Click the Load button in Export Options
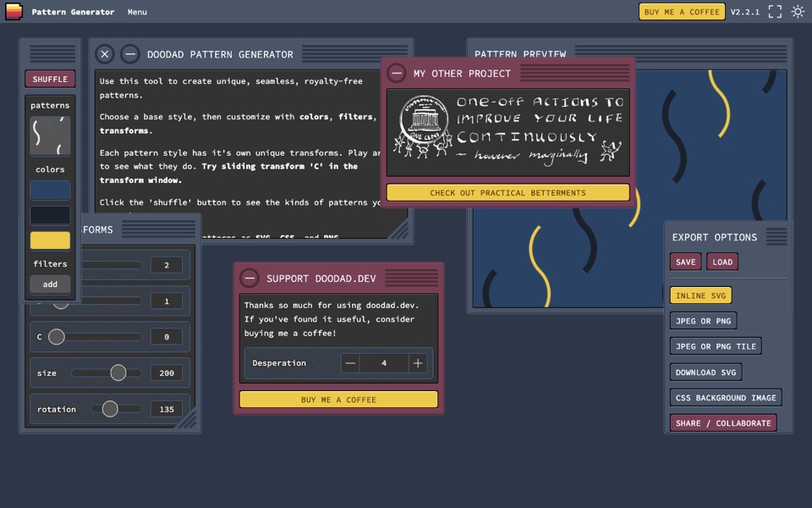812x508 pixels. click(722, 262)
